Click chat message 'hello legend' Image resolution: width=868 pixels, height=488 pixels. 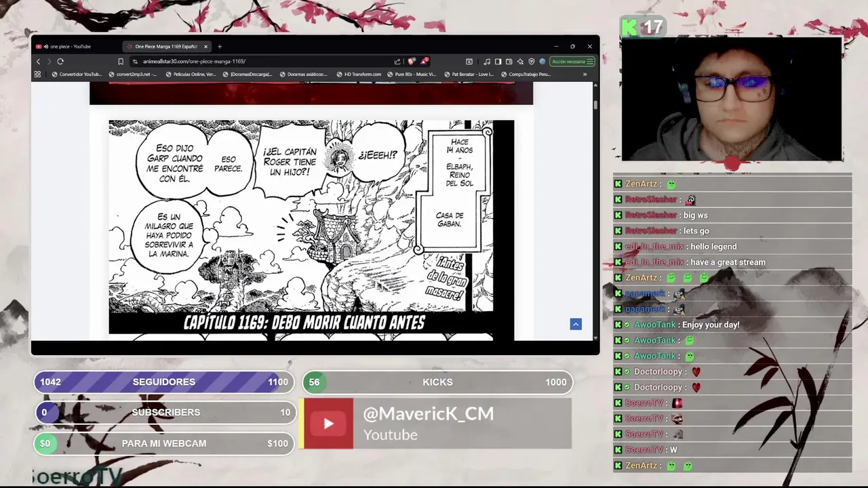(x=713, y=247)
